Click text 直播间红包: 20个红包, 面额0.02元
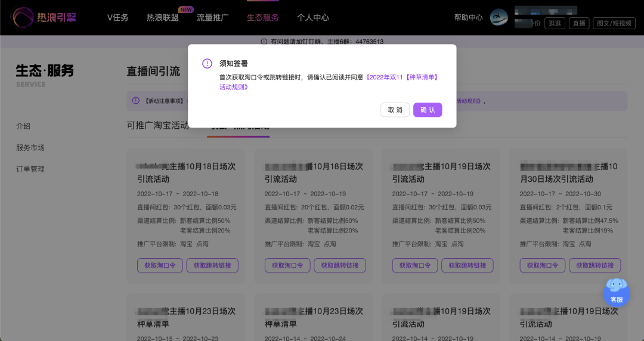This screenshot has width=644, height=341. (x=314, y=207)
